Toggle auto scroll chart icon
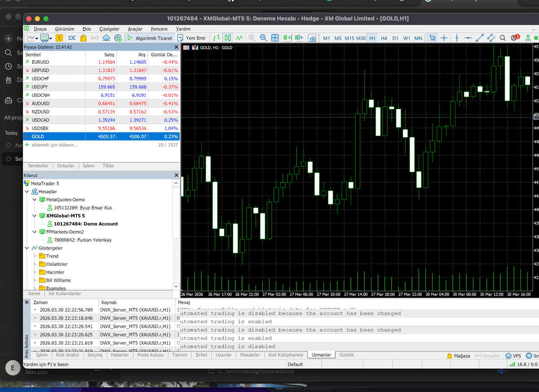This screenshot has height=392, width=539. coord(287,38)
